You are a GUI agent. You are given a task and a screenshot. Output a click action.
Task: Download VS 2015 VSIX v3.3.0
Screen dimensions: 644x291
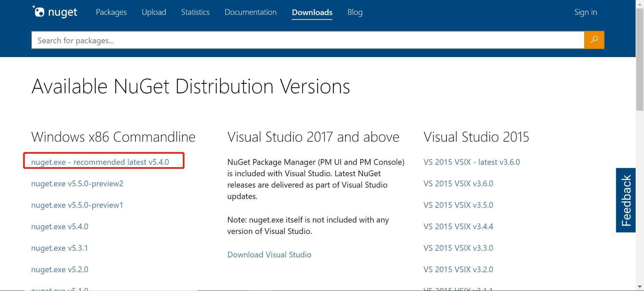(458, 248)
